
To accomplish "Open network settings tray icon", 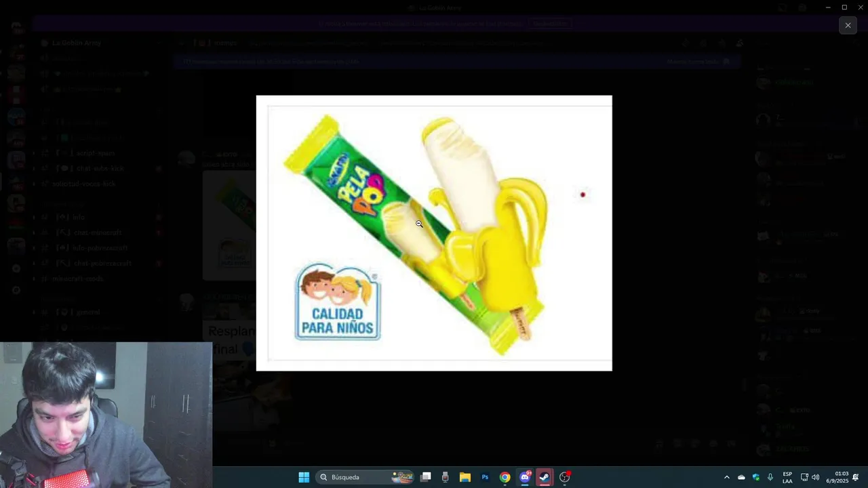I will 804,477.
